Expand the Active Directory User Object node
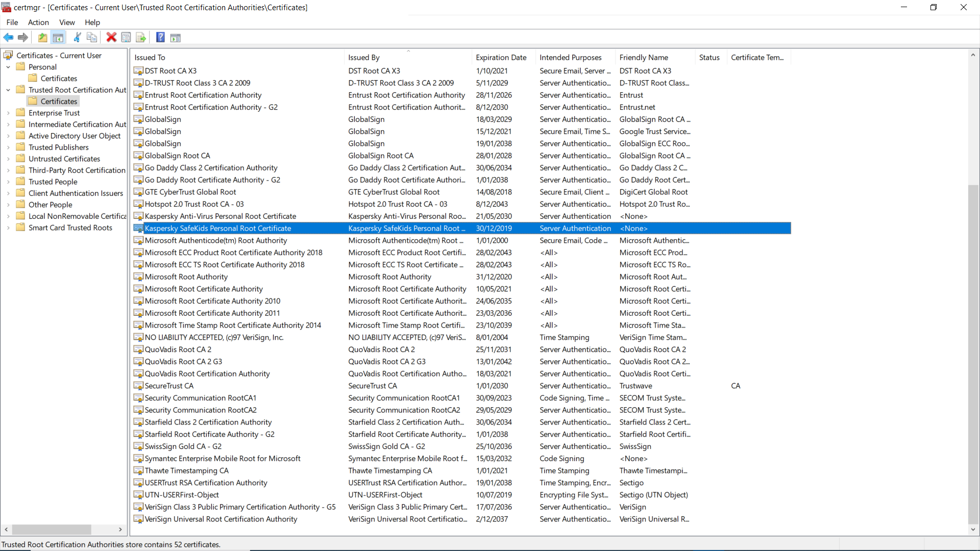Viewport: 980px width, 551px height. [8, 136]
